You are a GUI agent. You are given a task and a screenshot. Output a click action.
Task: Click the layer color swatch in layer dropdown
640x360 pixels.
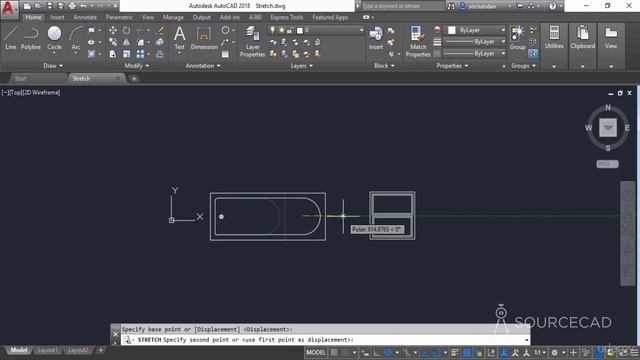click(300, 31)
